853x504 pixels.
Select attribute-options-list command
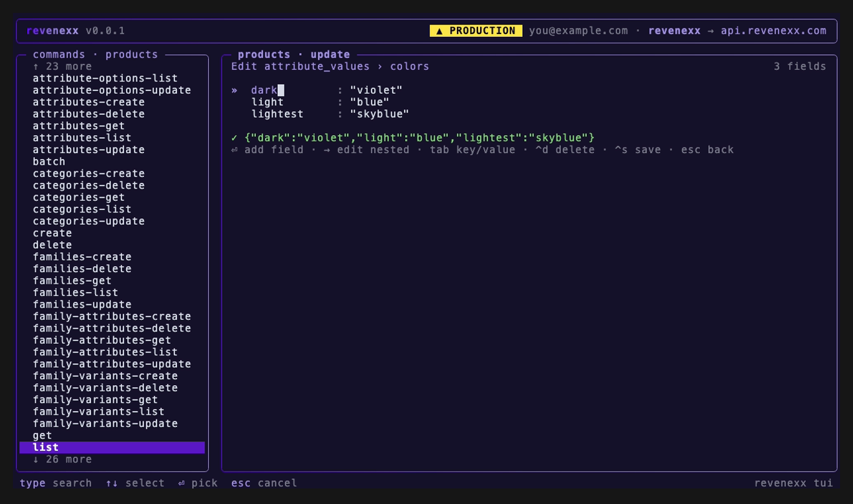[105, 78]
